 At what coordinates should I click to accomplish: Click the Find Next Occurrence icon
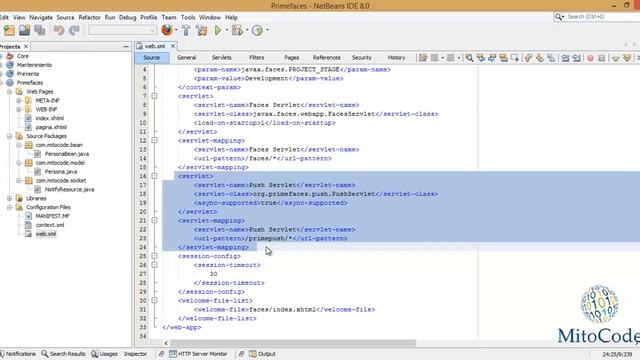492,58
